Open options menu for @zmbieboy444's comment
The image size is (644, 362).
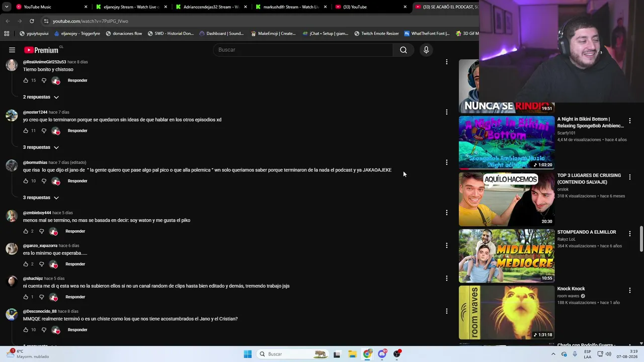click(x=446, y=213)
